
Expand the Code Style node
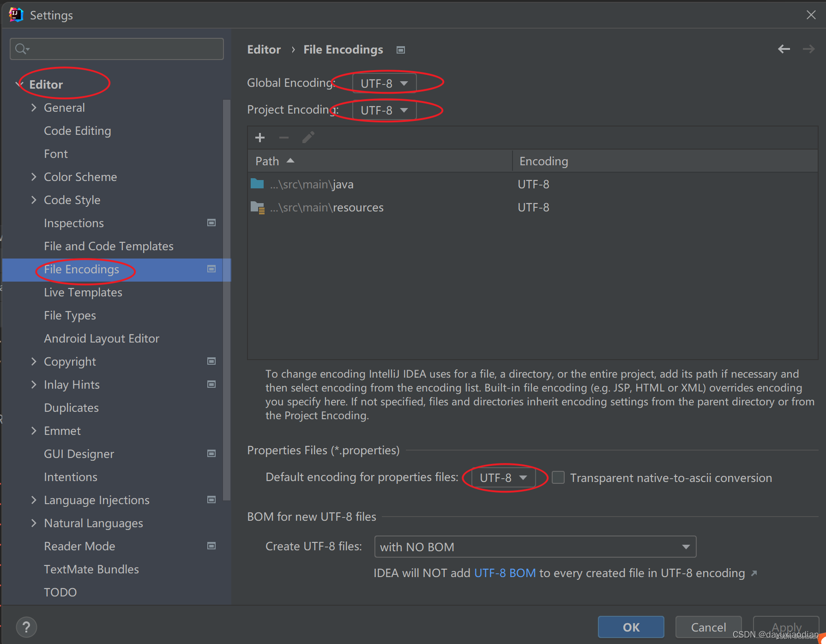tap(34, 200)
